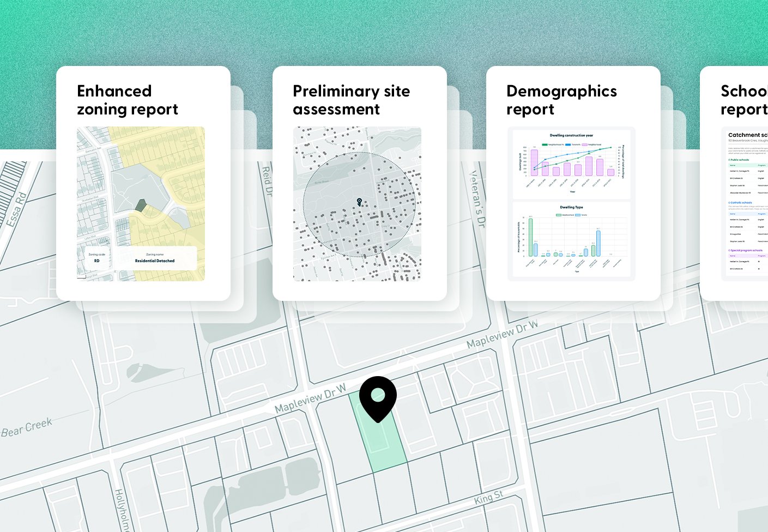
Task: Click the Veteran's Dr street label
Action: click(477, 198)
